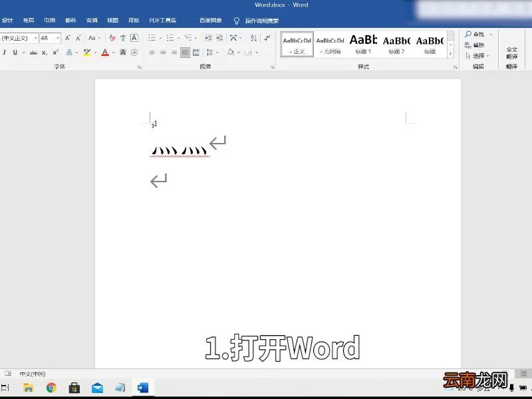Clear all formatting with the eraser icon
This screenshot has height=399, width=532.
[x=112, y=38]
